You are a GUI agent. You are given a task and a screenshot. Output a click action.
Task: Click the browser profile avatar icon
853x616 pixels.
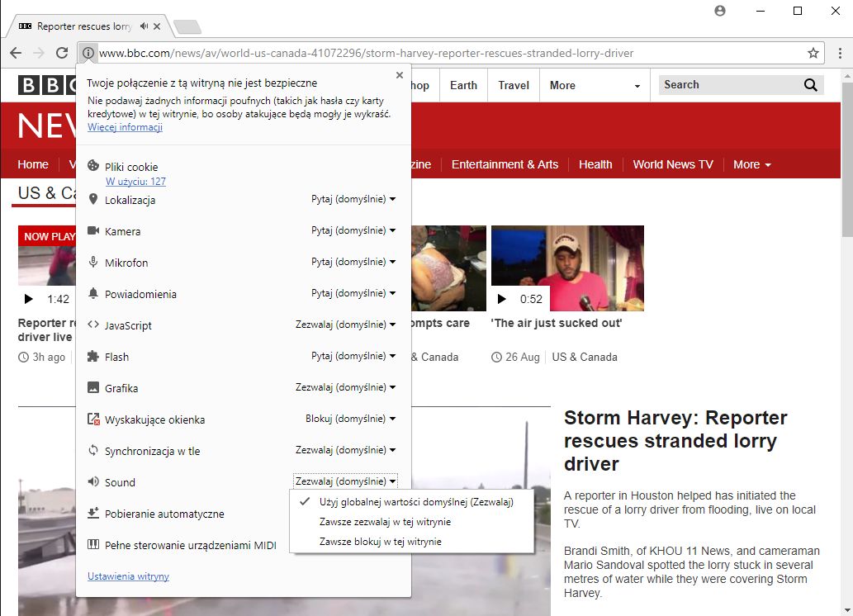[x=720, y=11]
